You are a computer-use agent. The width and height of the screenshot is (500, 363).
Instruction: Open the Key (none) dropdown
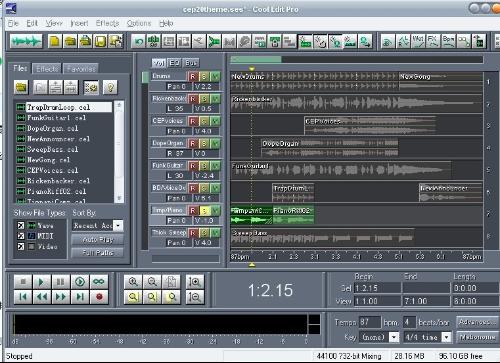[394, 337]
